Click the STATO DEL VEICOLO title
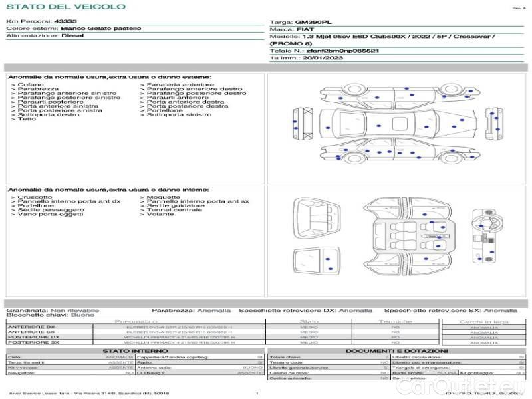The height and width of the screenshot is (399, 532). pyautogui.click(x=66, y=7)
